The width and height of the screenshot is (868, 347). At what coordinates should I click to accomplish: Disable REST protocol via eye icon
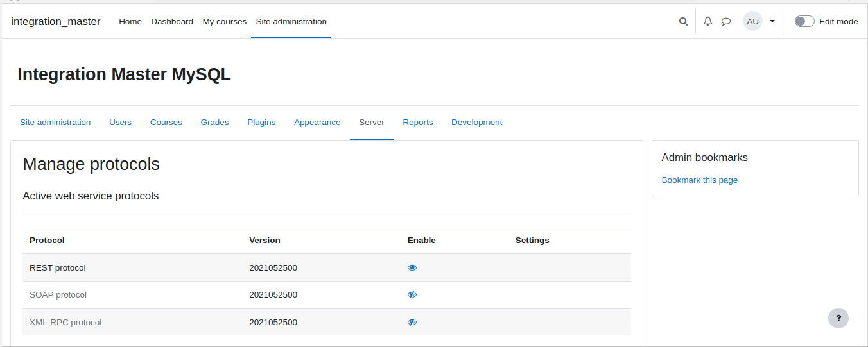click(x=412, y=267)
